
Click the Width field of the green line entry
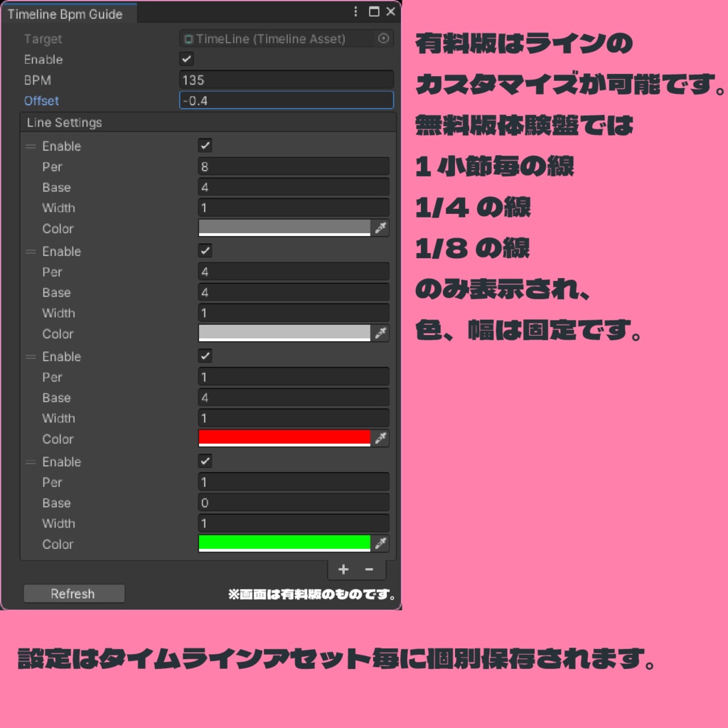pyautogui.click(x=294, y=523)
